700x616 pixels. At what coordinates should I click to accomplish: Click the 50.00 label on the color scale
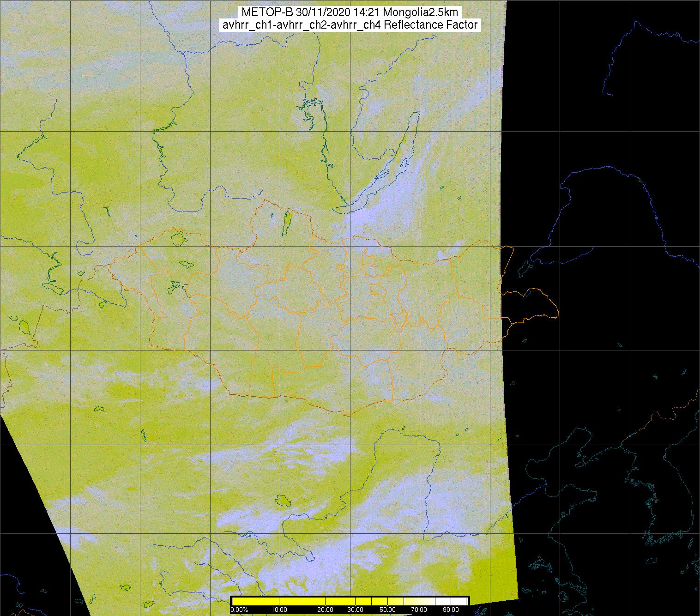pyautogui.click(x=386, y=610)
